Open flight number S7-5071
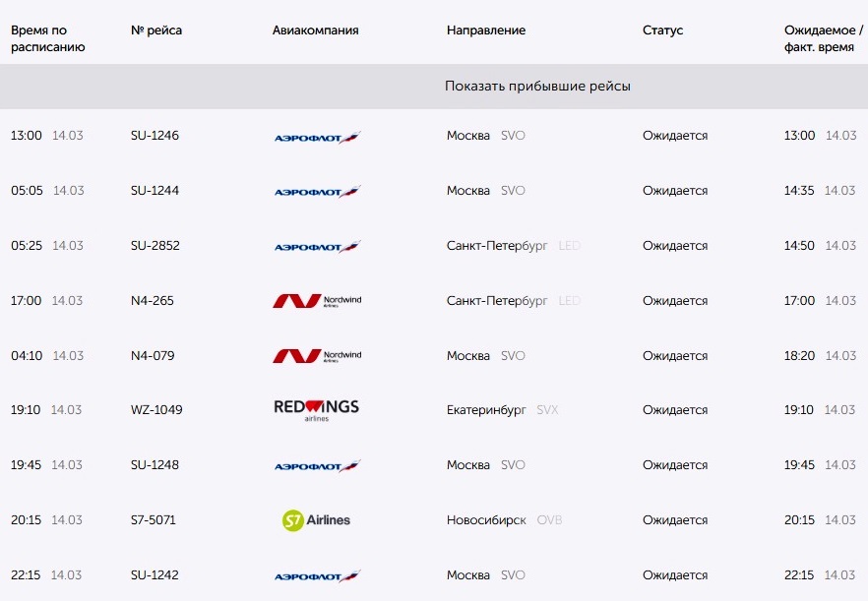Image resolution: width=868 pixels, height=601 pixels. pos(153,519)
